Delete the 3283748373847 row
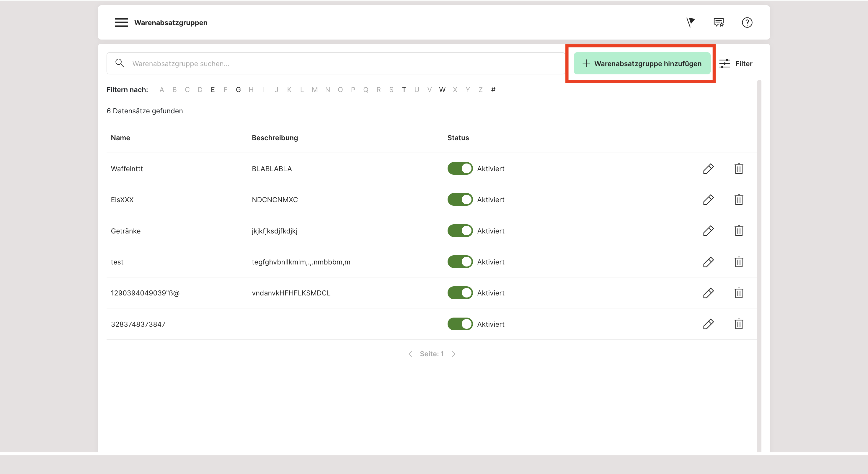This screenshot has height=474, width=868. (739, 324)
